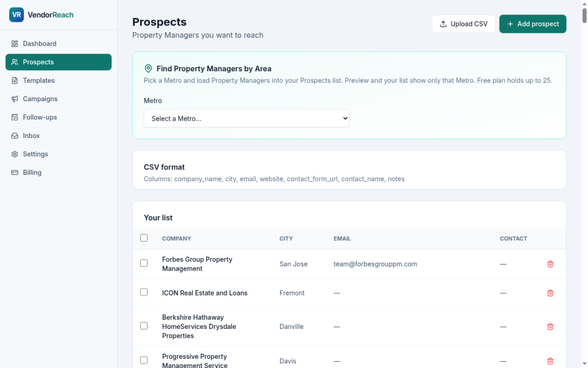Click the map pin icon by Find Property Managers
This screenshot has height=368, width=588.
(148, 68)
